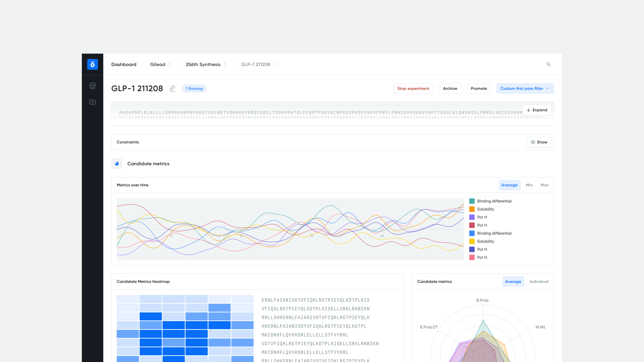
Task: Select Individual tab in Candidate metrics radar
Action: click(x=539, y=282)
